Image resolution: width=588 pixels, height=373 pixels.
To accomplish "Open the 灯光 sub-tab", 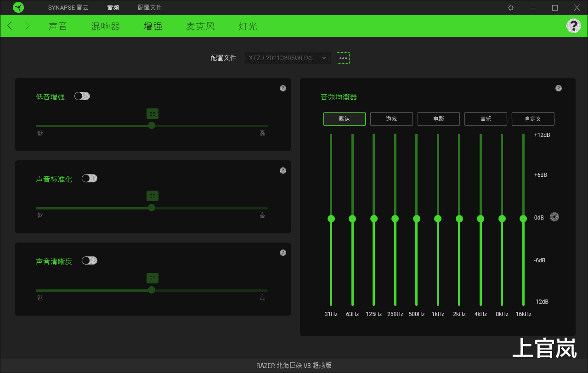I will [x=248, y=26].
